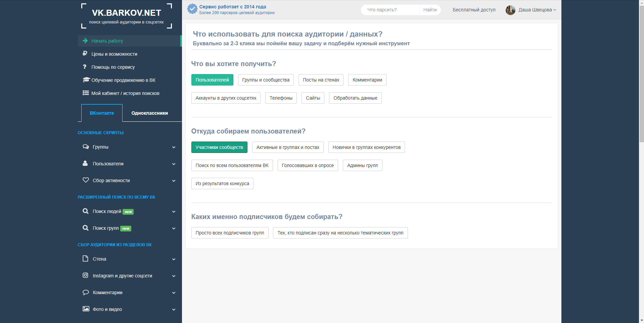Click the Сервис работает с 2014 года link
644x323 pixels.
(233, 7)
